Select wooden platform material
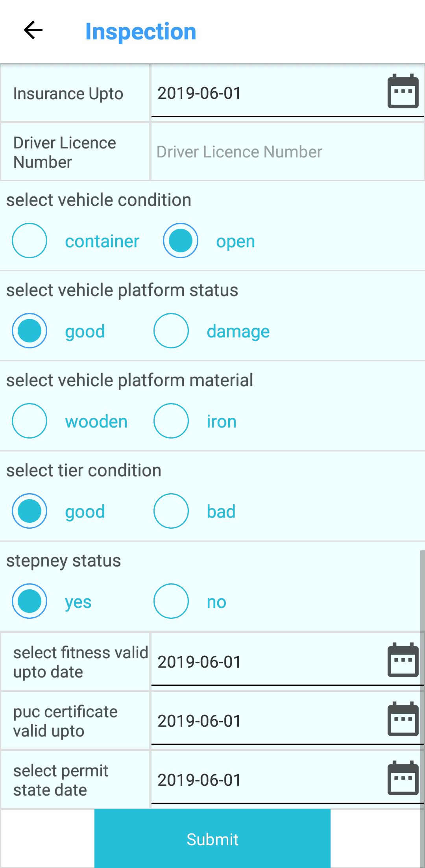 click(x=30, y=421)
